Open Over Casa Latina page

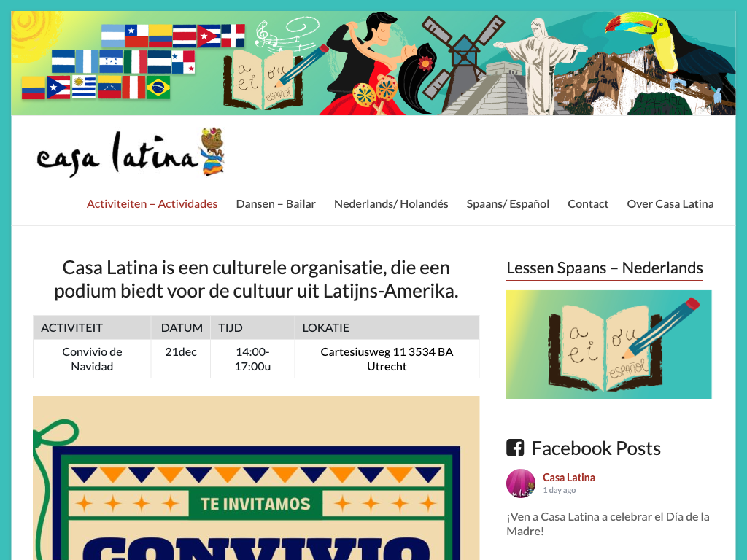[x=670, y=204]
